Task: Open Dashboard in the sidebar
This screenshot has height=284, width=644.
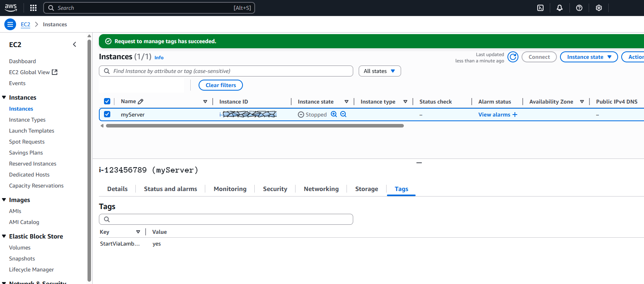Action: pyautogui.click(x=22, y=61)
